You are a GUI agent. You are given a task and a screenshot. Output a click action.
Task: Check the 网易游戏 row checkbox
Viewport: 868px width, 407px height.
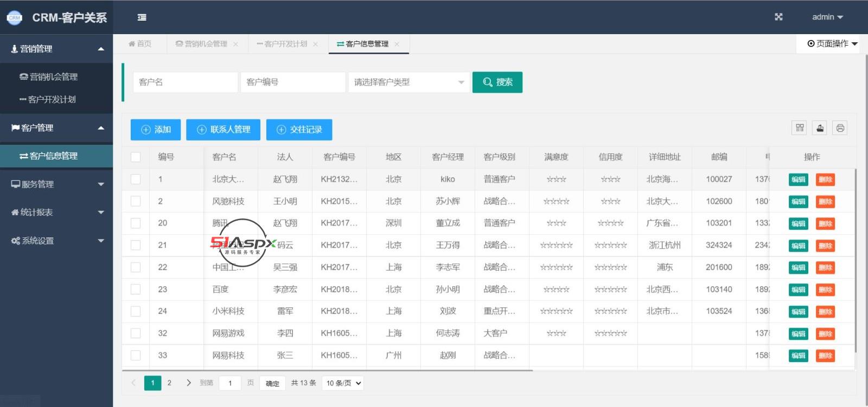(x=136, y=333)
